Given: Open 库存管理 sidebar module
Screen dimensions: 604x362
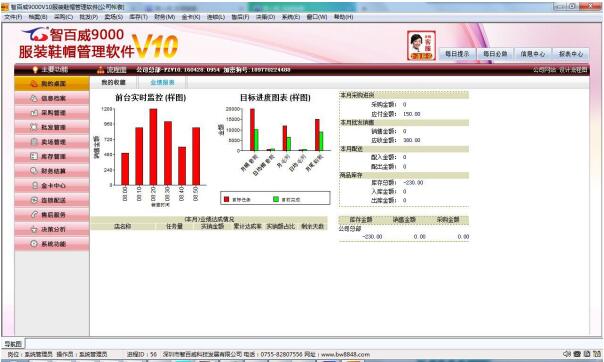Looking at the screenshot, I should (52, 156).
